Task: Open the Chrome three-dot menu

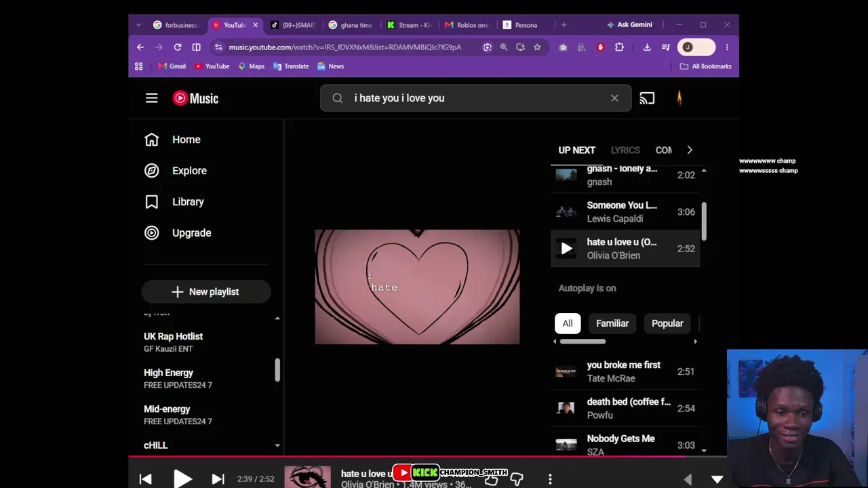Action: pos(727,47)
